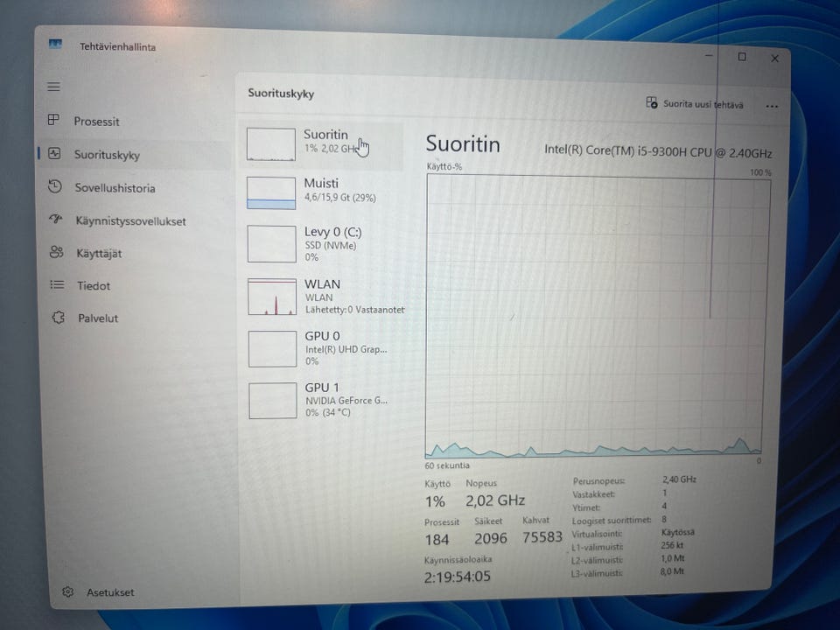This screenshot has width=840, height=630.
Task: Click the 2,02 GHz speed value
Action: click(495, 500)
